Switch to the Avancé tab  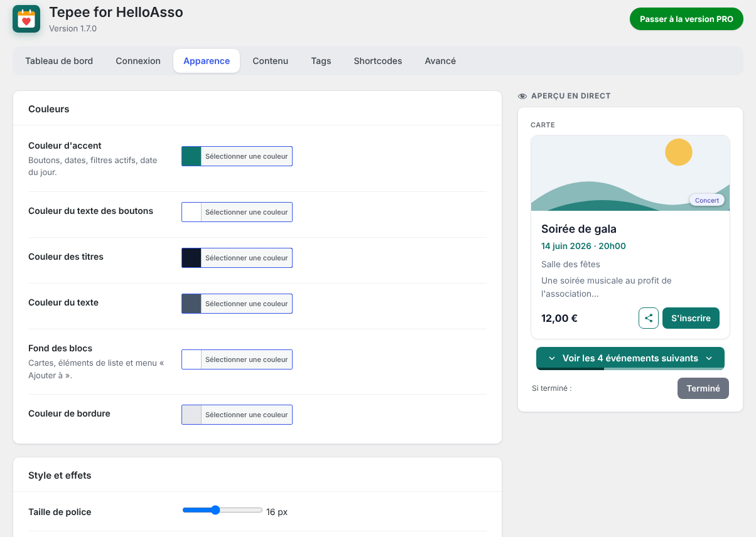pos(440,61)
